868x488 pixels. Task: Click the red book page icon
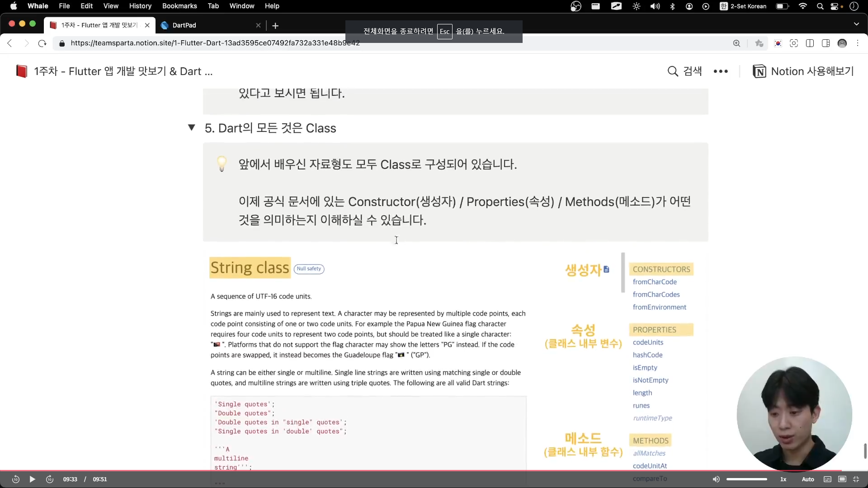pyautogui.click(x=21, y=71)
